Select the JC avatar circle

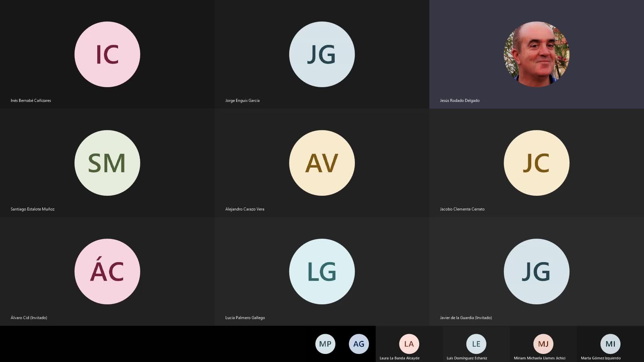[x=537, y=163]
